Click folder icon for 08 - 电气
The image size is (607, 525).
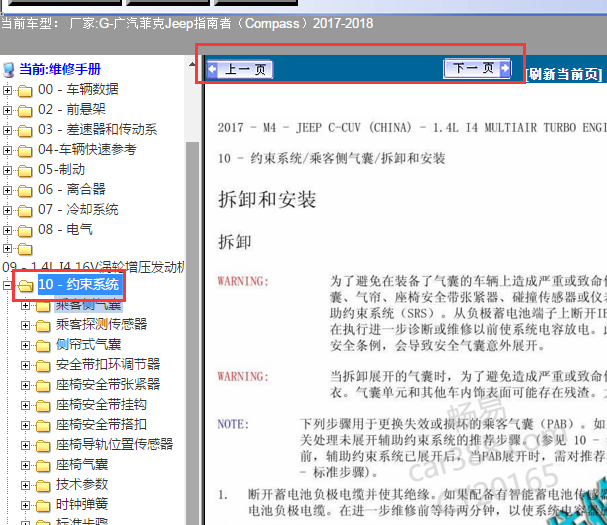coord(25,231)
